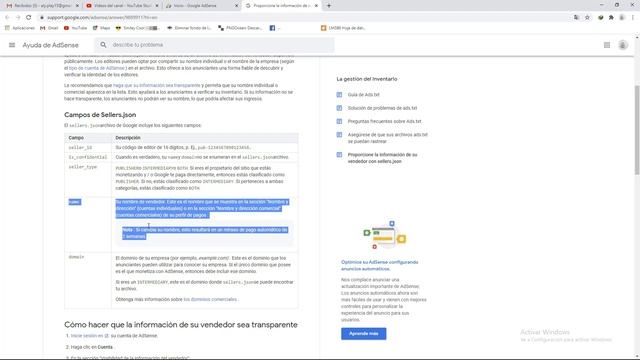Screen dimensions: 640x360
Task: Close the Gmail tab
Action: (77, 6)
